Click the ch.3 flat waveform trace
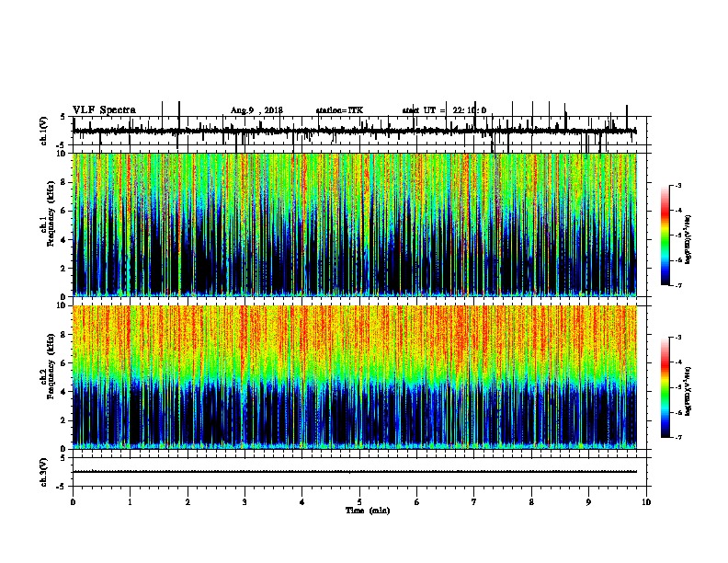This screenshot has width=728, height=563. coord(354,472)
